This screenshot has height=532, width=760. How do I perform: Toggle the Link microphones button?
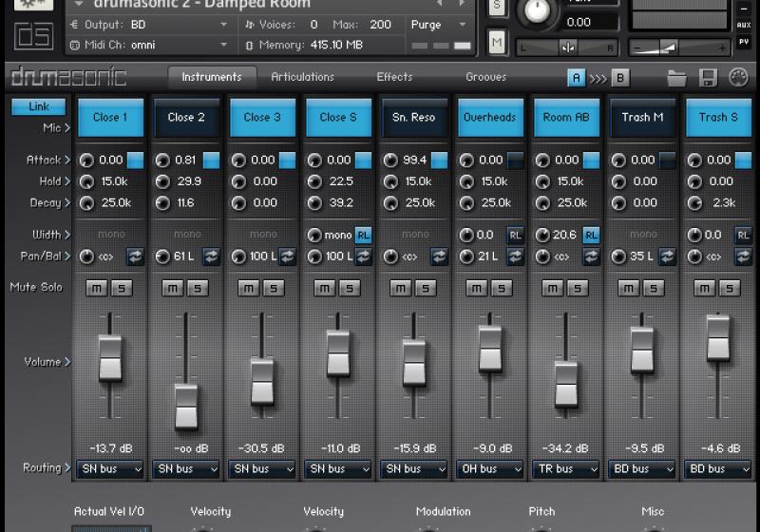tap(39, 107)
